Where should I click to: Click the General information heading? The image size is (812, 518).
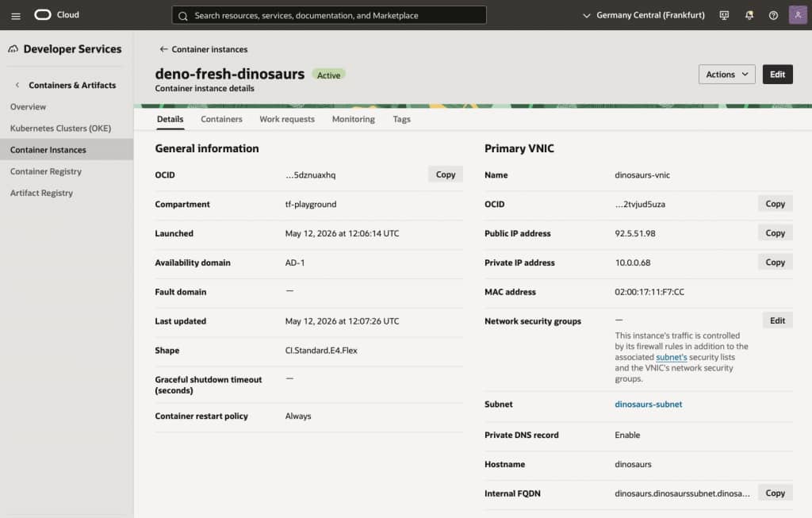pyautogui.click(x=207, y=148)
